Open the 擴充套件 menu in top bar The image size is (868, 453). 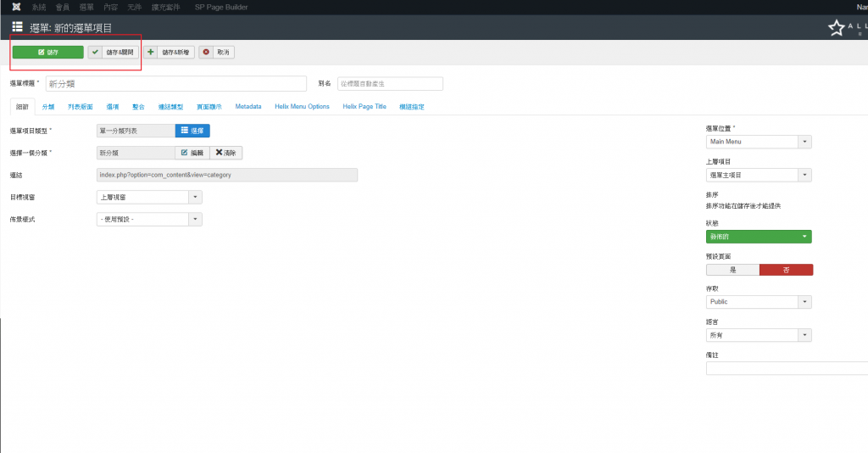(164, 6)
